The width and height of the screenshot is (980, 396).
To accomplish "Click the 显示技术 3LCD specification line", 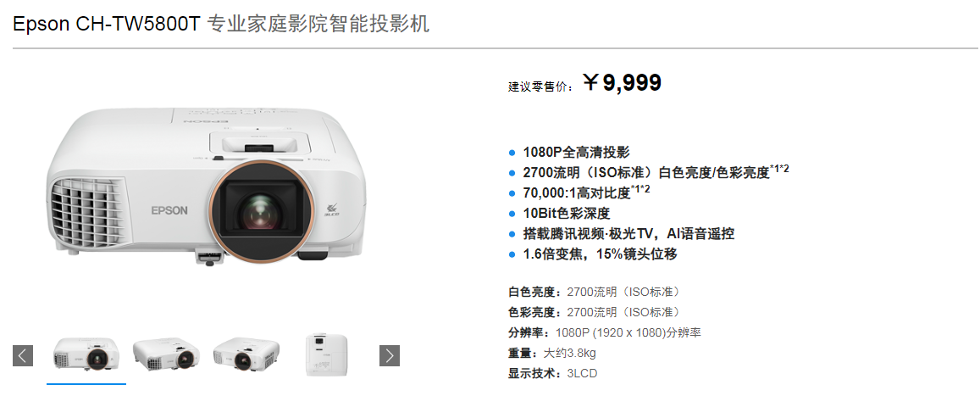I will [552, 374].
